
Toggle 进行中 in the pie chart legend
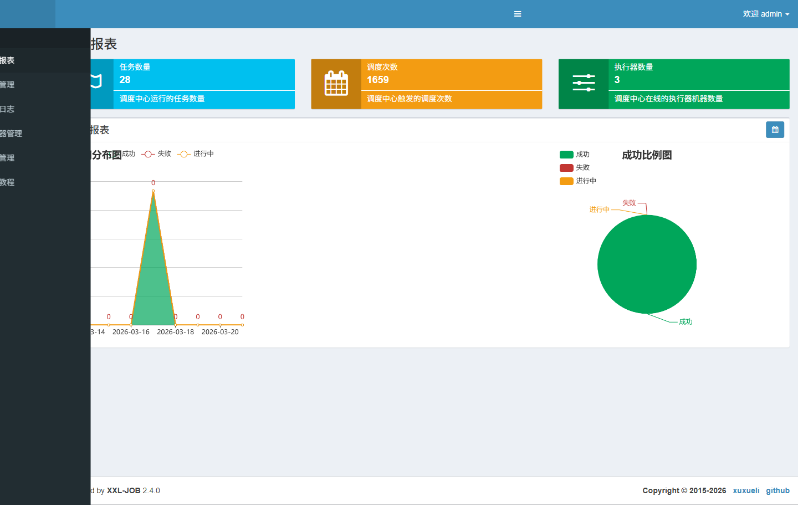click(566, 181)
